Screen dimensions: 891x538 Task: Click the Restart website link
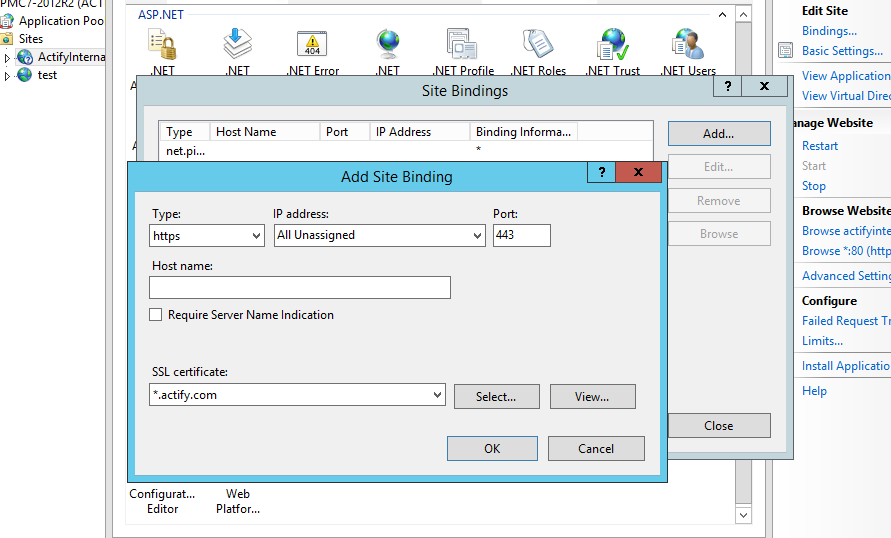tap(820, 146)
